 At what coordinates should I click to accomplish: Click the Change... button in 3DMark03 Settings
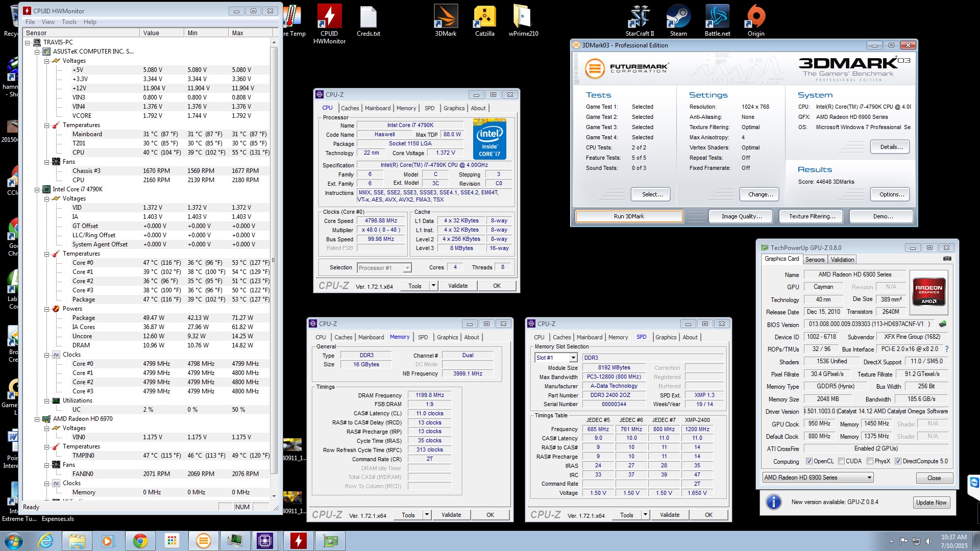pyautogui.click(x=760, y=194)
